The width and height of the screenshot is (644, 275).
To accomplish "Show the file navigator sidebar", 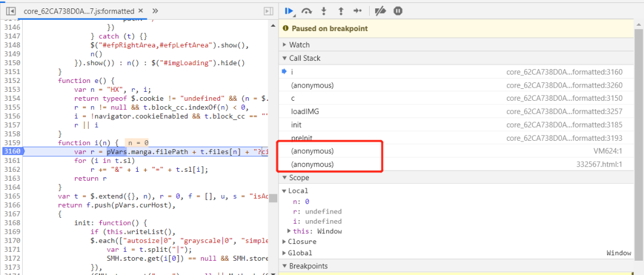I will click(11, 11).
